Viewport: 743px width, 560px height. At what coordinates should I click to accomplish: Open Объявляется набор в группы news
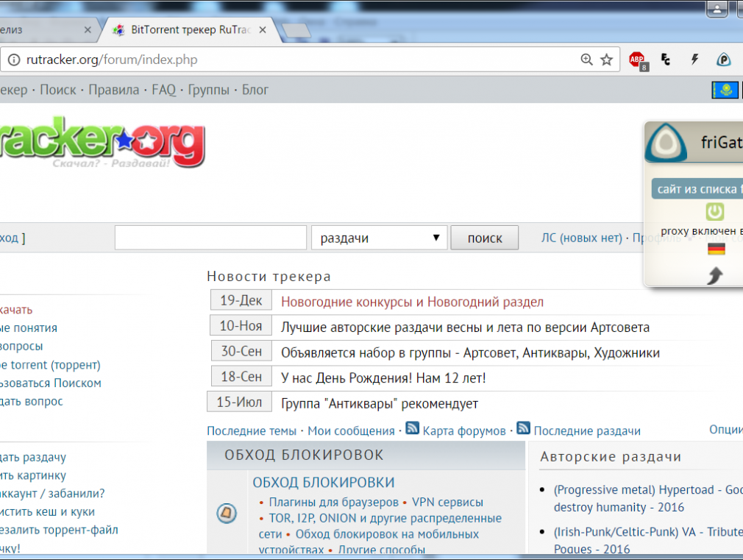(470, 352)
